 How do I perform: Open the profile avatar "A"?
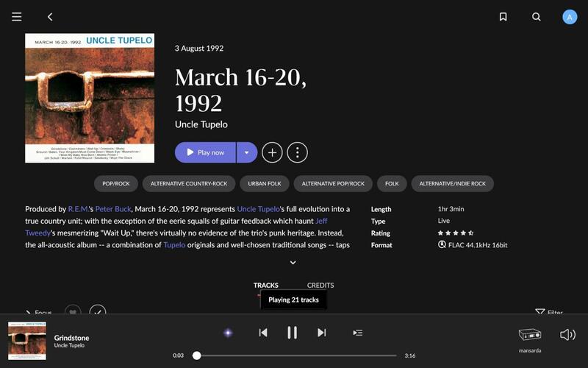[569, 17]
